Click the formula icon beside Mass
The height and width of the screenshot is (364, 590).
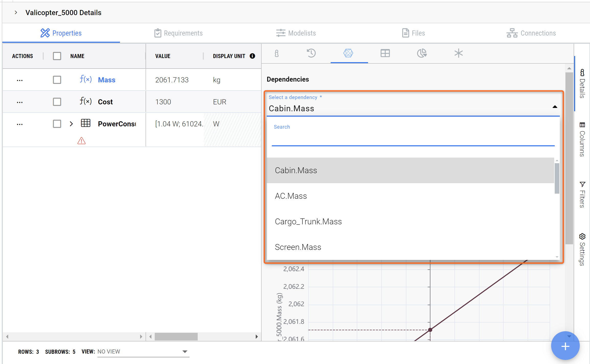85,79
